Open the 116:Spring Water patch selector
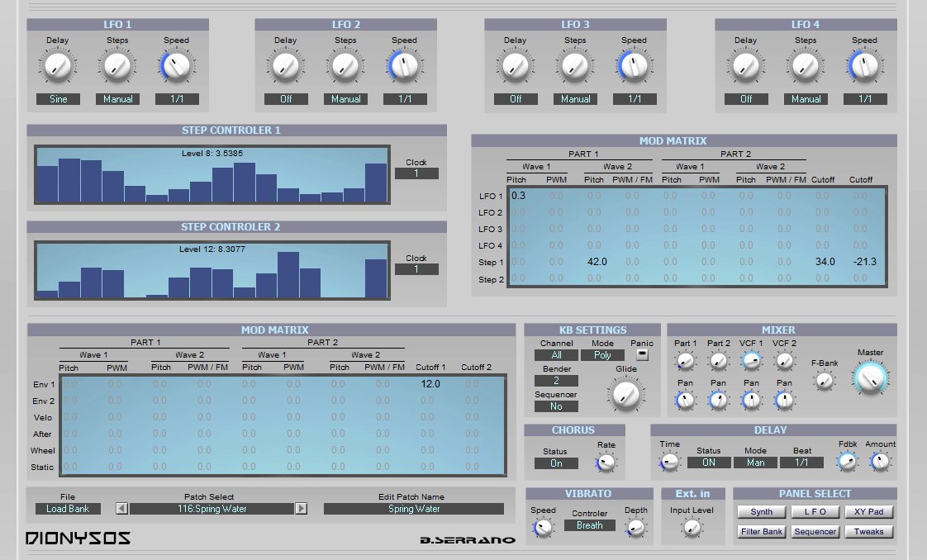 (x=212, y=509)
